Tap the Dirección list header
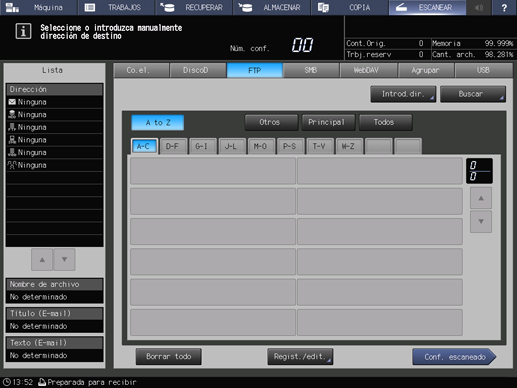The height and width of the screenshot is (388, 517). [55, 89]
